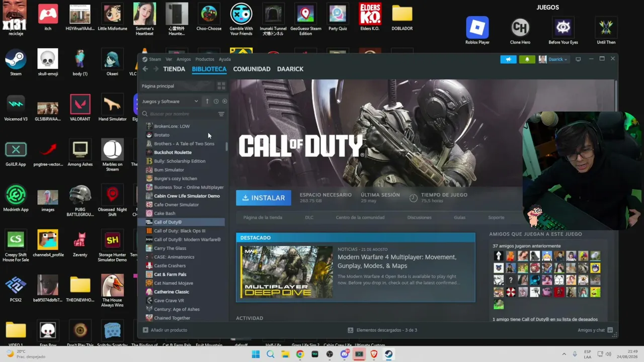Focus the Buscar por nombre search field
The image size is (644, 362).
(x=179, y=114)
